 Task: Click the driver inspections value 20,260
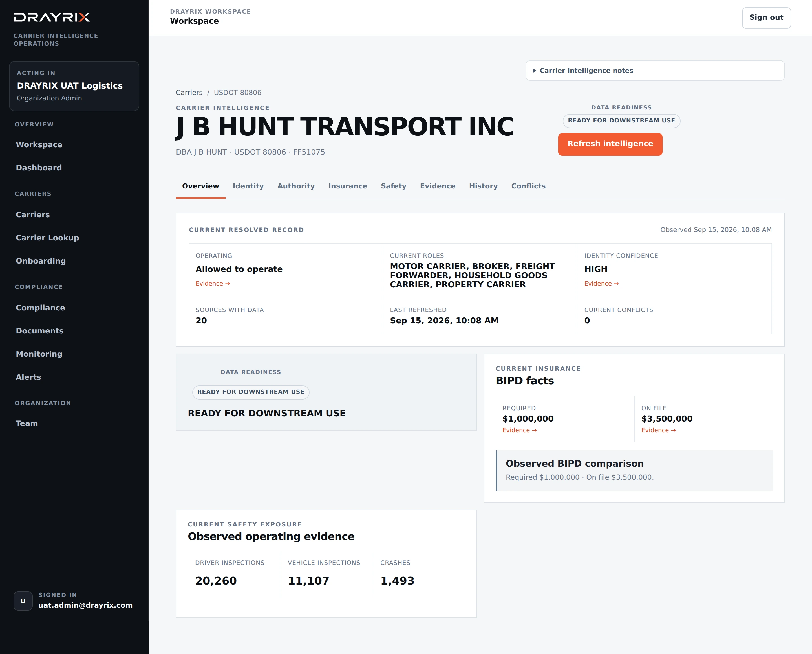point(216,581)
